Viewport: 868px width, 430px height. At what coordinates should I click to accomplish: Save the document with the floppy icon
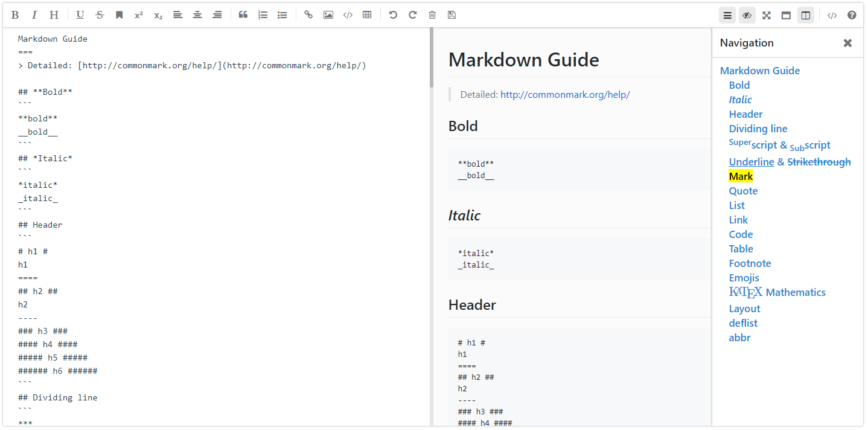click(x=452, y=15)
